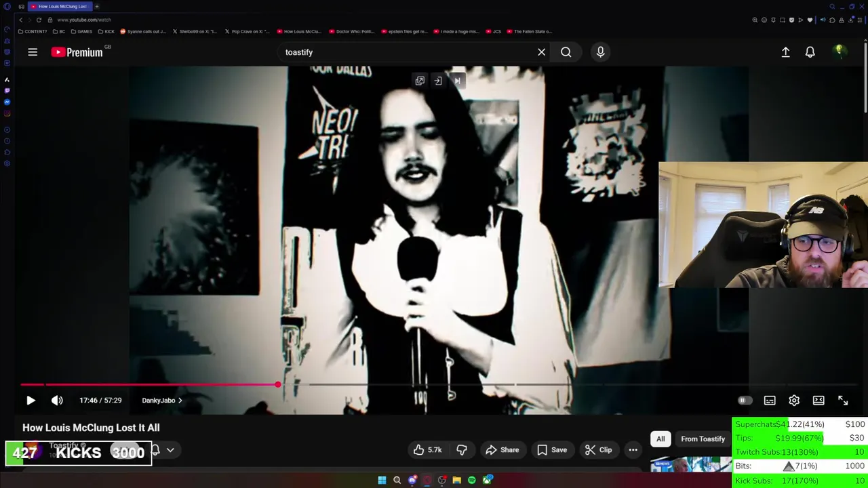Open the Create upload icon

(785, 52)
